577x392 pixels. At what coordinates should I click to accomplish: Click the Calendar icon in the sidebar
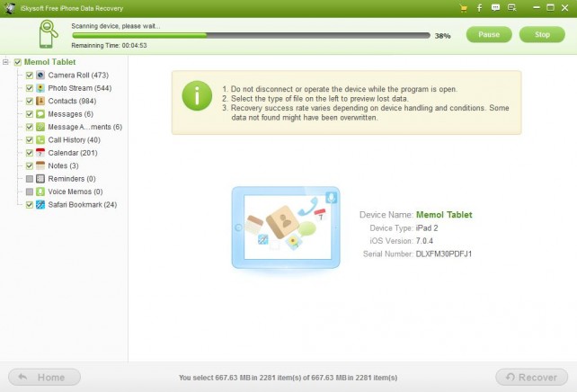click(x=40, y=153)
